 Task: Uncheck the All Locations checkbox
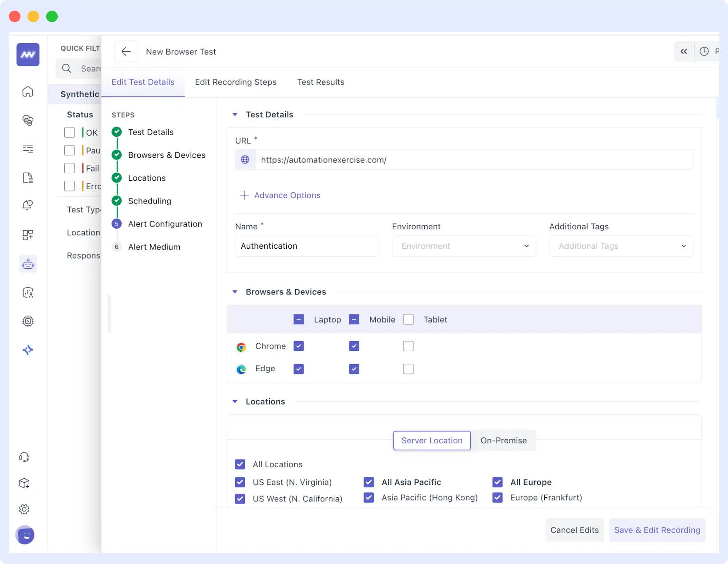click(x=240, y=465)
